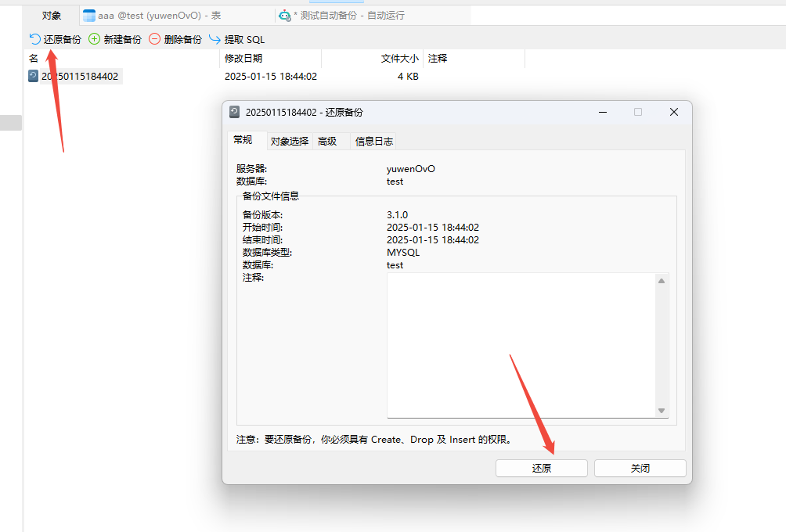This screenshot has width=786, height=532.
Task: Click the backup file icon beside 20250115184402
Action: pyautogui.click(x=32, y=76)
